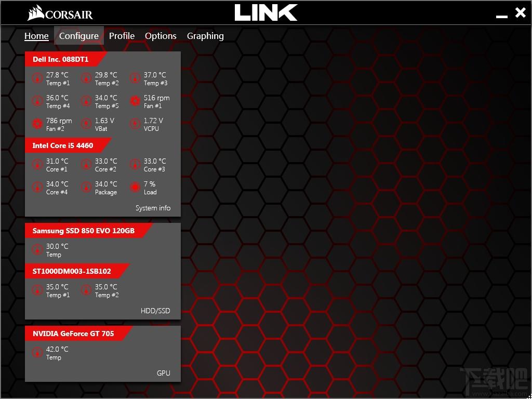532x399 pixels.
Task: Click the VCPU voltage icon
Action: tap(135, 124)
